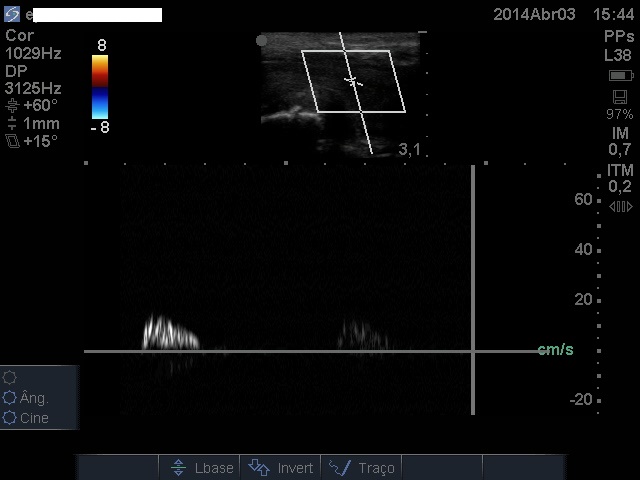Click the L38 transducer label
The image size is (640, 480).
[x=618, y=56]
